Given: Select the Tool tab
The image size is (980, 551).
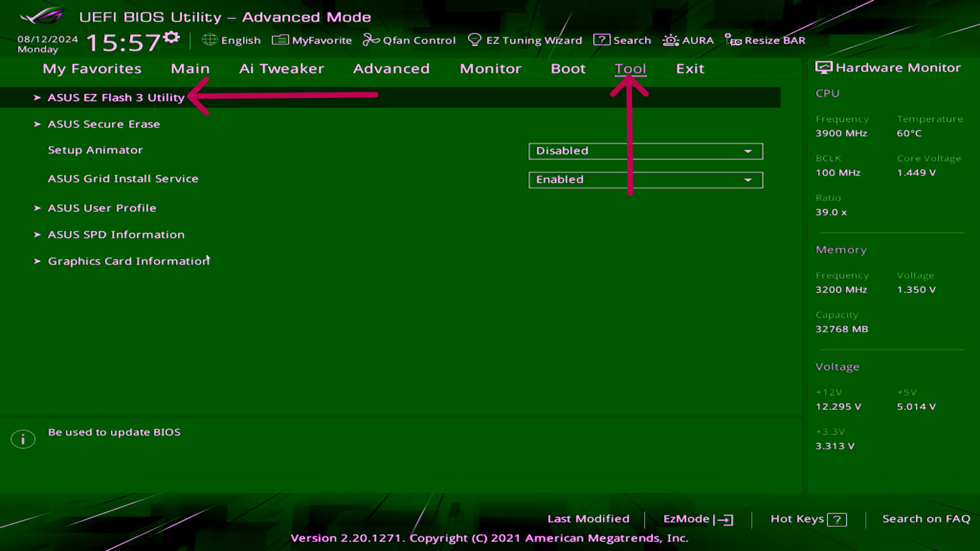Looking at the screenshot, I should [x=630, y=69].
